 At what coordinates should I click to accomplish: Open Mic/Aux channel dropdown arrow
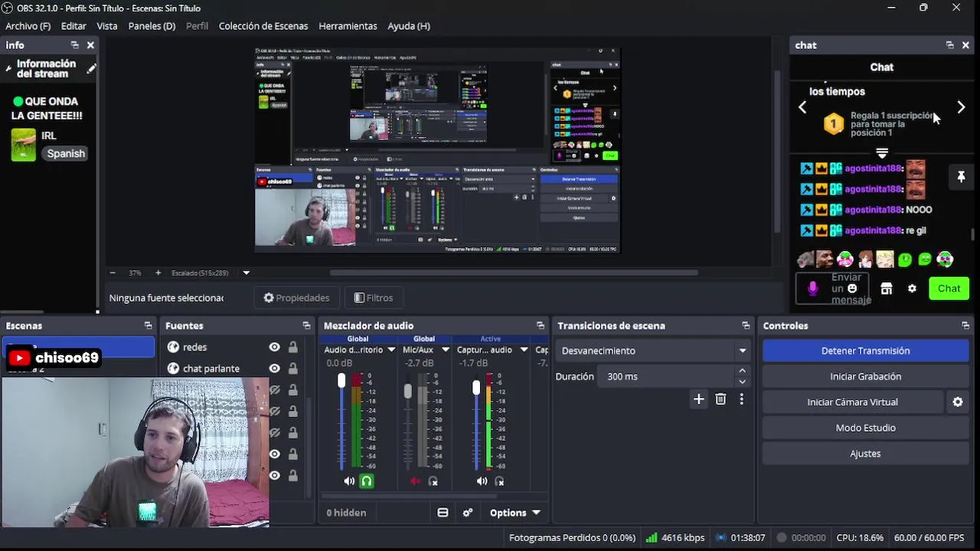[446, 350]
